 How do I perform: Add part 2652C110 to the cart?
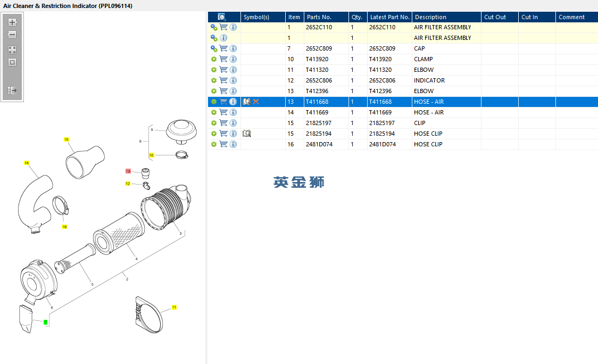pyautogui.click(x=223, y=27)
